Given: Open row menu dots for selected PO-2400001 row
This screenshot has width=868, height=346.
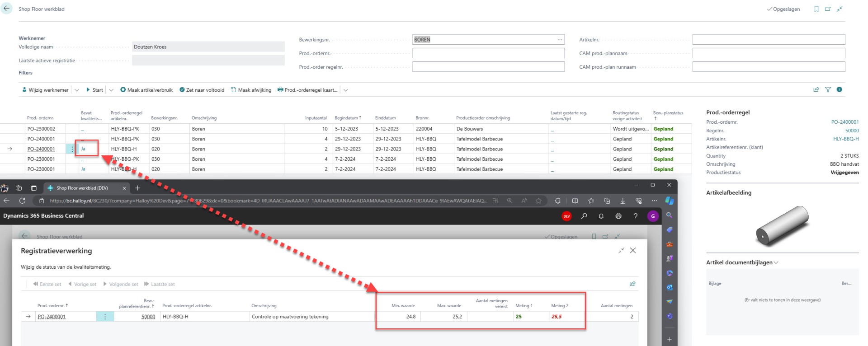Looking at the screenshot, I should click(x=72, y=149).
